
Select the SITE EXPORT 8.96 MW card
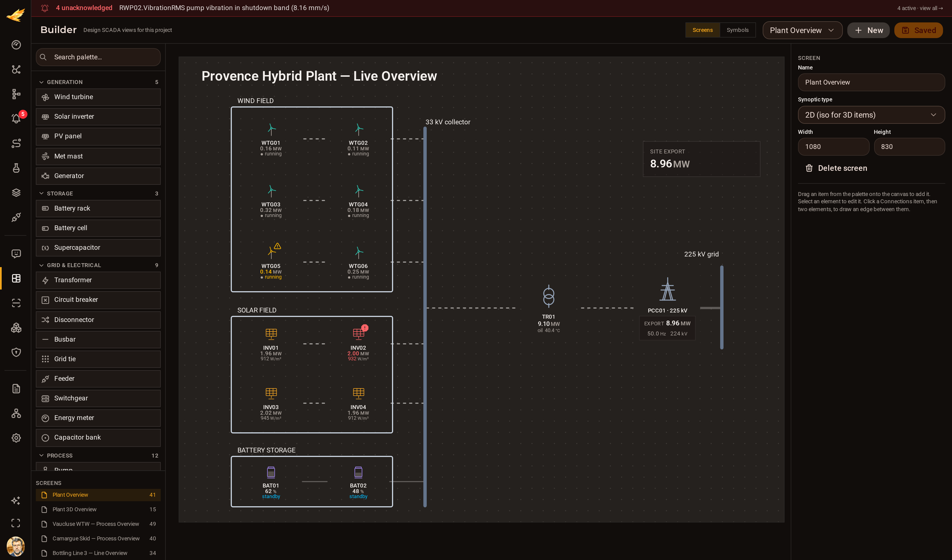[x=701, y=159]
